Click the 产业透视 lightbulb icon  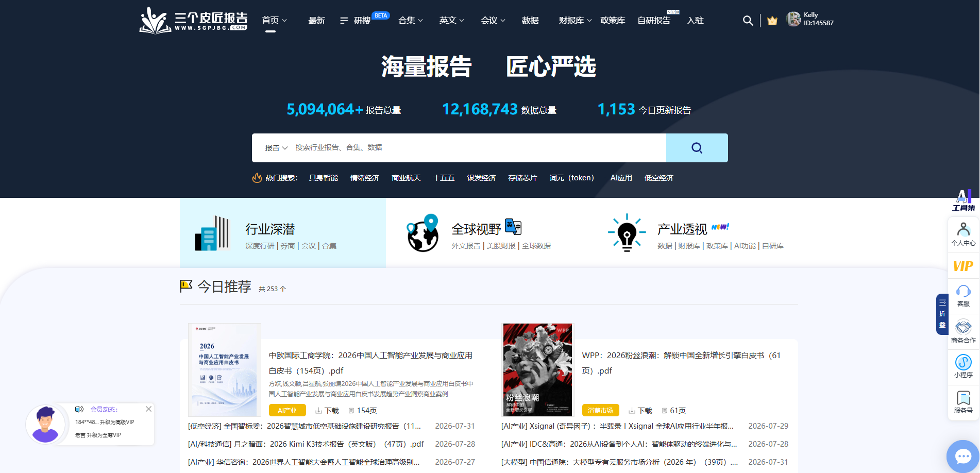627,233
